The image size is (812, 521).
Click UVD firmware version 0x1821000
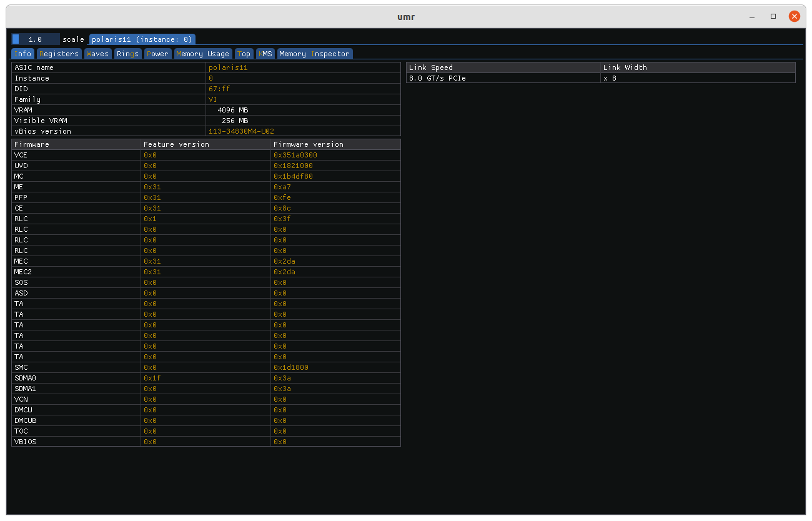293,166
